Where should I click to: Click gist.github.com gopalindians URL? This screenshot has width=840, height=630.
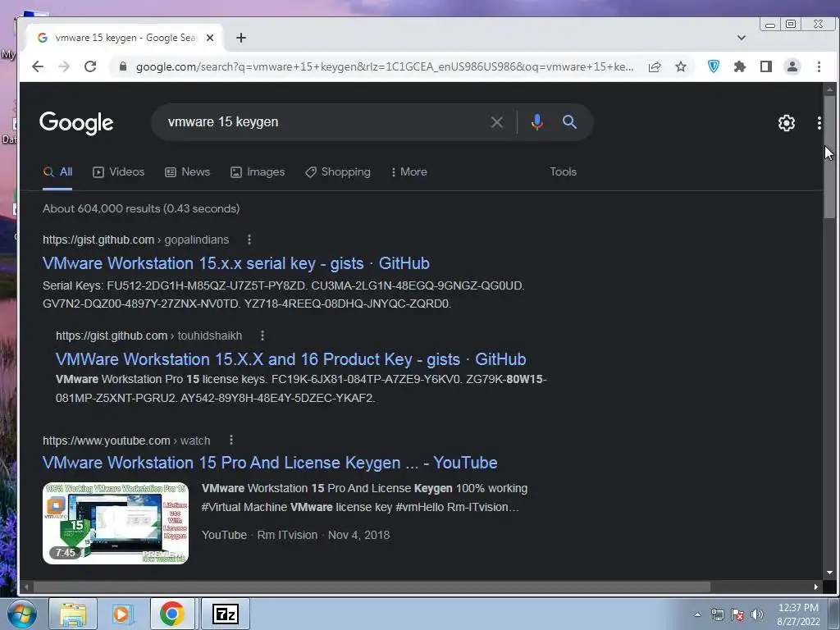(135, 240)
